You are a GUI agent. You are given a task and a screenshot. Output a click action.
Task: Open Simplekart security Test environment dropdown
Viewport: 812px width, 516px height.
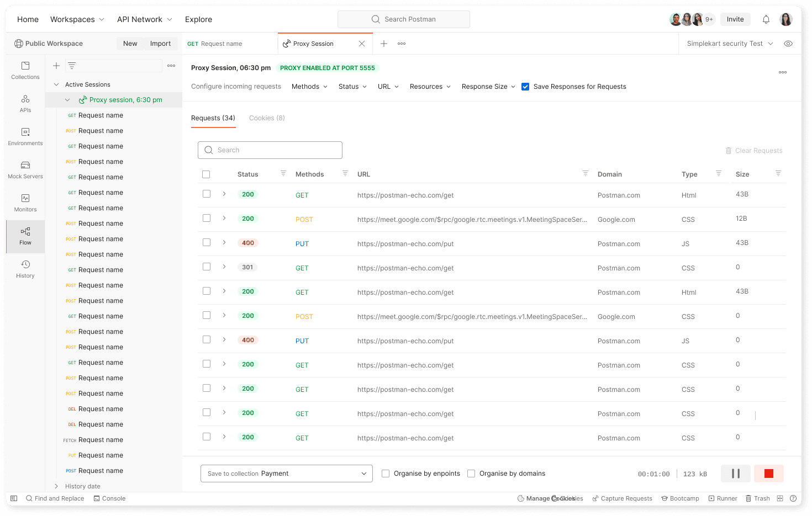730,44
